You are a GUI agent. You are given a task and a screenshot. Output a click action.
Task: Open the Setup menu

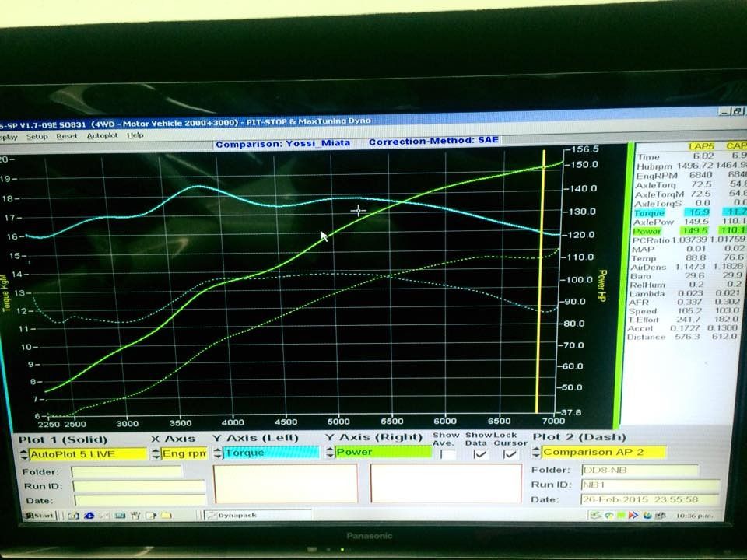37,135
